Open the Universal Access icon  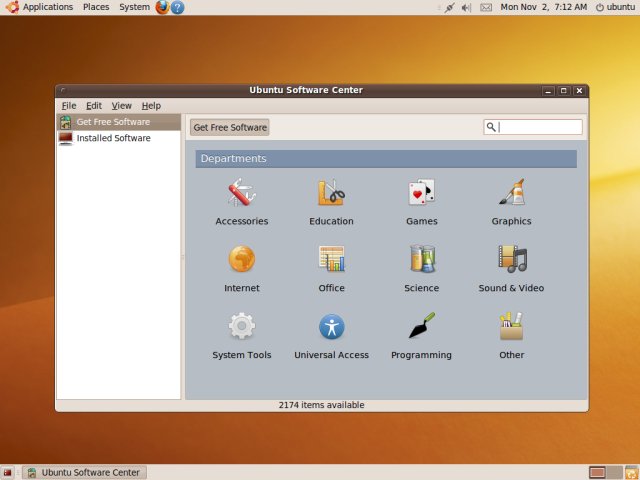point(331,327)
